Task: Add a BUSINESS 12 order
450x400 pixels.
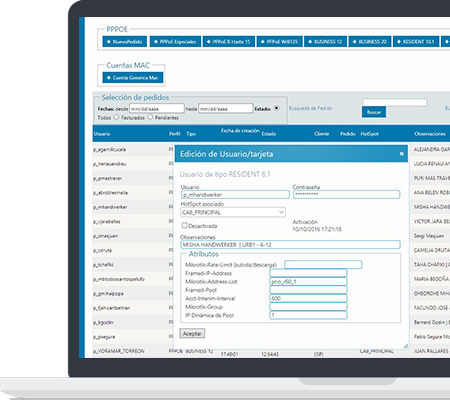Action: [x=325, y=42]
